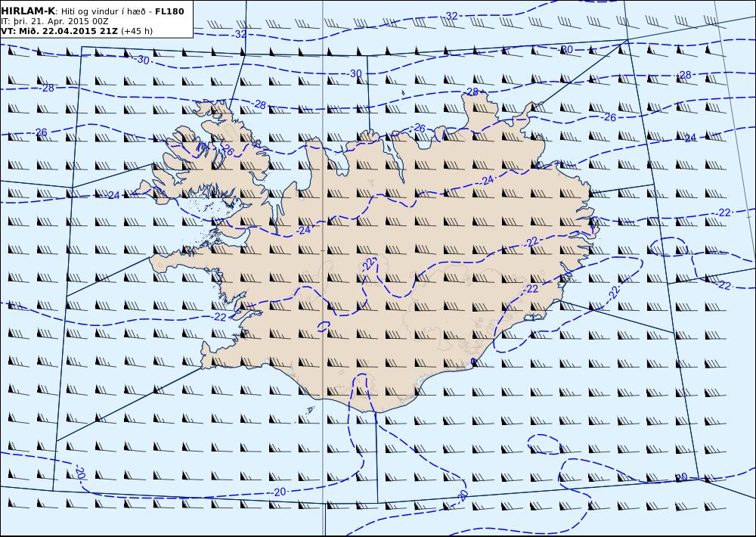
Task: Click the rotated -22 label in central Iceland highlands
Action: pos(370,264)
